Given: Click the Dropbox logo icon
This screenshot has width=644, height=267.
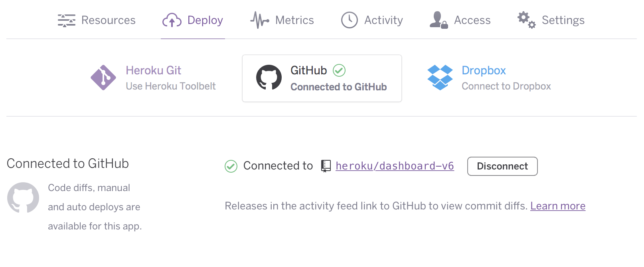Looking at the screenshot, I should tap(441, 77).
